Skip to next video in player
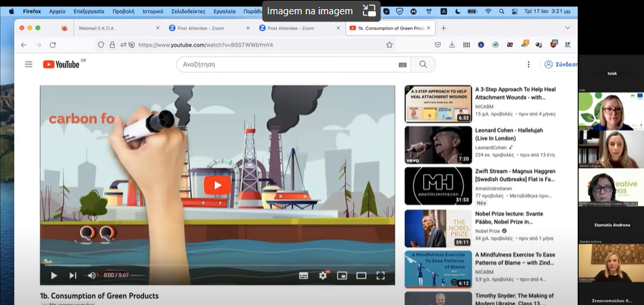 73,276
